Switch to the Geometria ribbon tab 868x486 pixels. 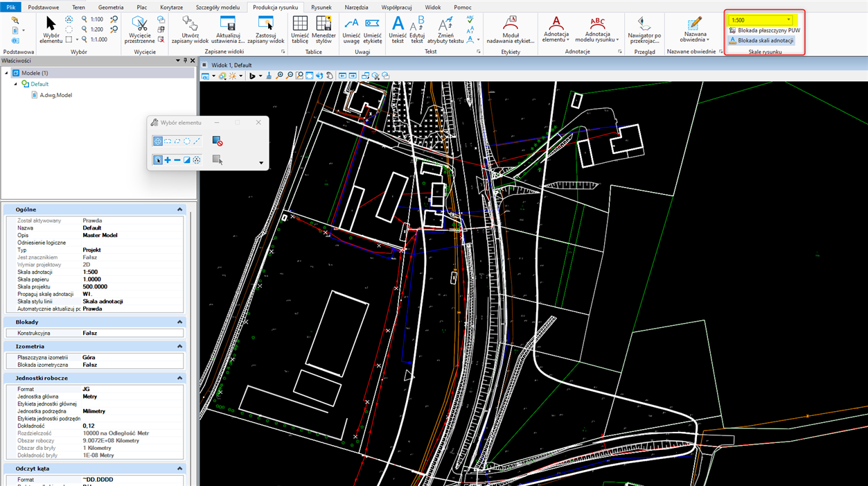(x=111, y=7)
